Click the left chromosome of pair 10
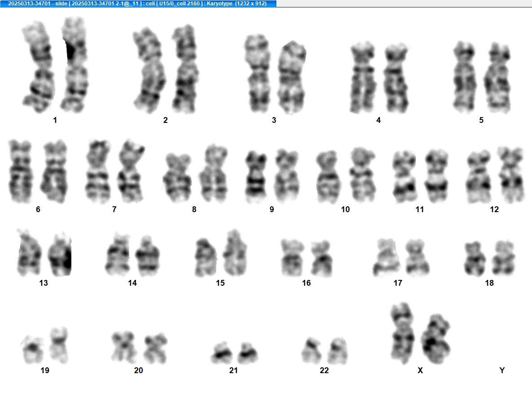The height and width of the screenshot is (405, 532). [x=328, y=177]
